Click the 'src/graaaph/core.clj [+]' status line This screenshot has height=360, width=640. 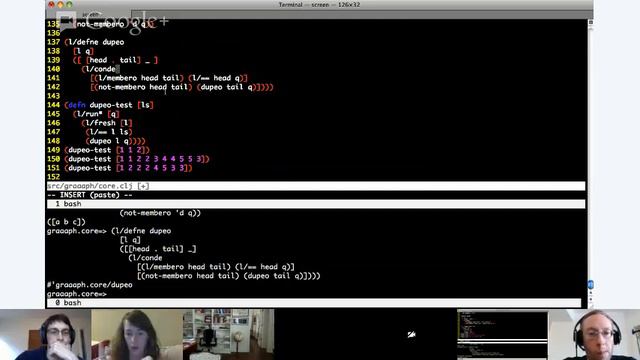click(x=316, y=186)
